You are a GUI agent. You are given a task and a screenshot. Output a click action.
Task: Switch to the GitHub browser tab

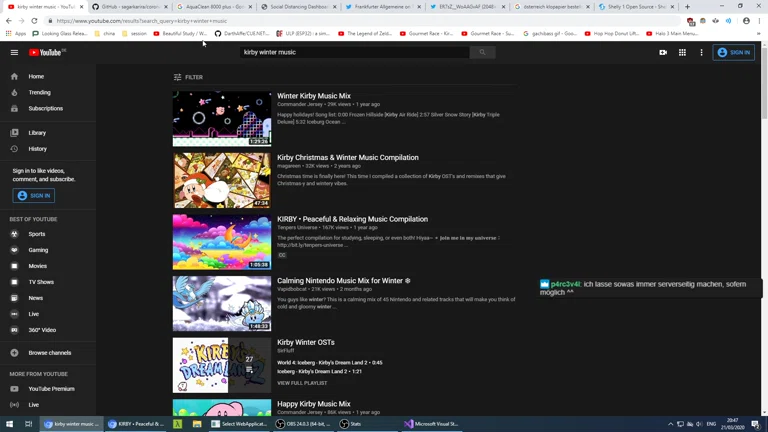[x=130, y=7]
